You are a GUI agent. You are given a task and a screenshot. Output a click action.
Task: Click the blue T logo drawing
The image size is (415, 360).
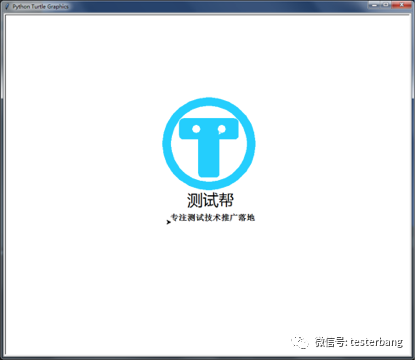tap(209, 144)
